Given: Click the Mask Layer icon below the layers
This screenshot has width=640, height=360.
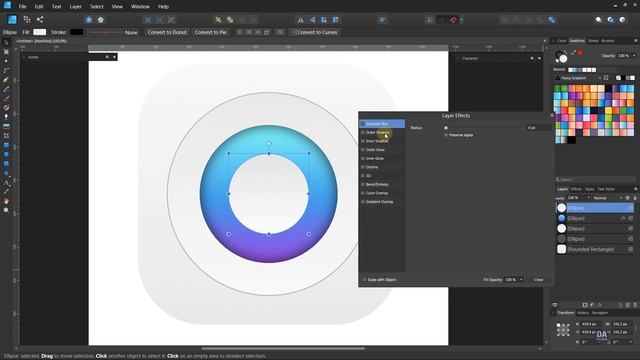Looking at the screenshot, I should [x=585, y=305].
